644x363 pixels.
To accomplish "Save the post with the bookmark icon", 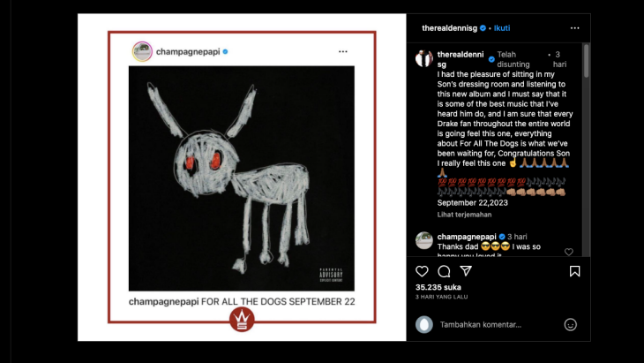I will (x=574, y=271).
